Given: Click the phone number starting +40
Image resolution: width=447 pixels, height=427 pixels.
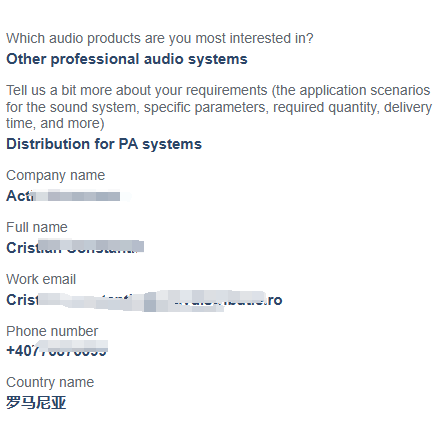Looking at the screenshot, I should pyautogui.click(x=57, y=350).
